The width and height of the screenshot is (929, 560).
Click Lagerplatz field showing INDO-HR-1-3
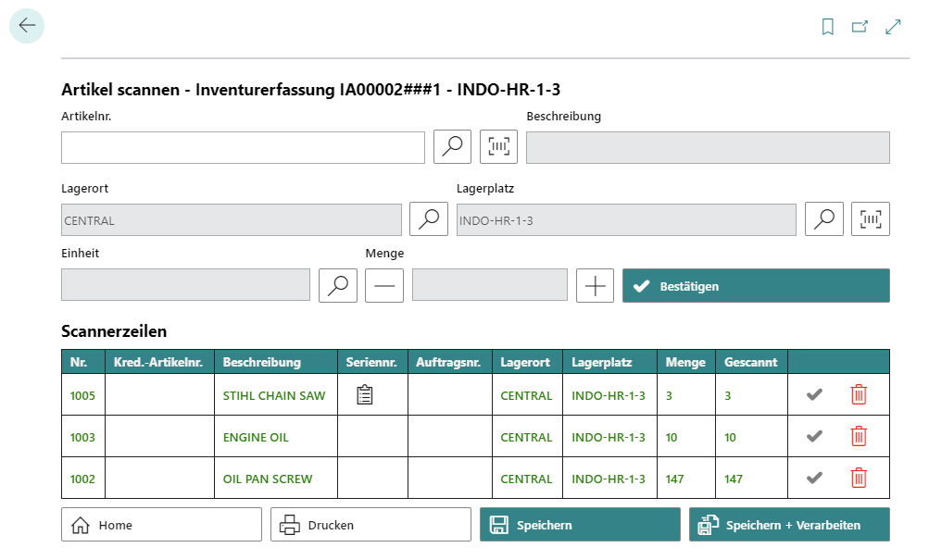click(x=626, y=220)
